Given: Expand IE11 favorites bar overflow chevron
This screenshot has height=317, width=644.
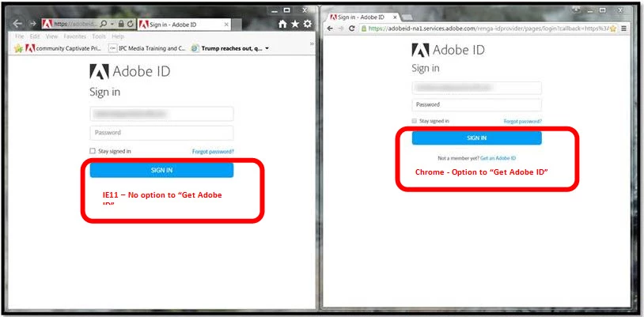Looking at the screenshot, I should point(312,43).
